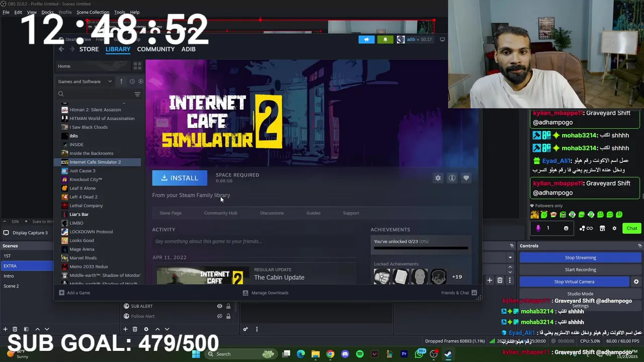Open Windows Start menu
This screenshot has width=644, height=362.
[x=196, y=354]
